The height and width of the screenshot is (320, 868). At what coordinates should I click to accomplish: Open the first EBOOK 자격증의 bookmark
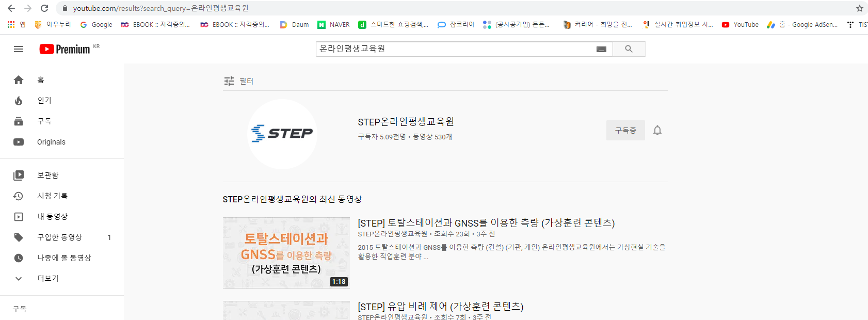[155, 24]
